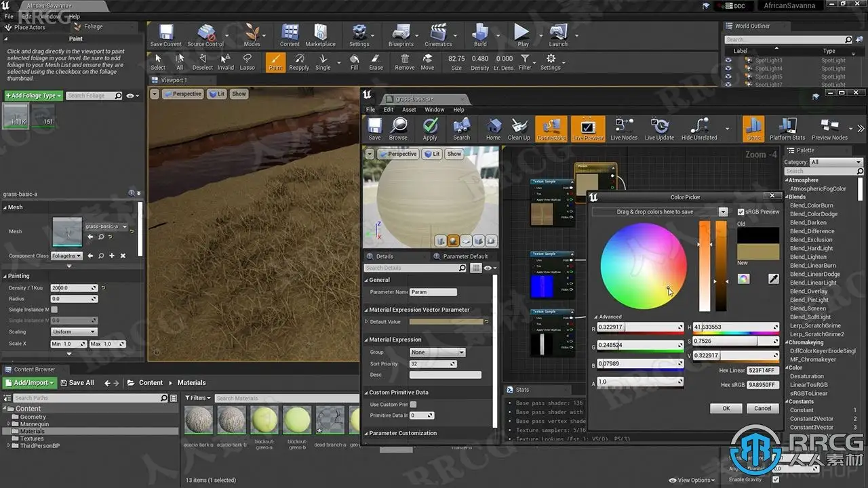
Task: Click inside the color wheel
Action: click(643, 265)
